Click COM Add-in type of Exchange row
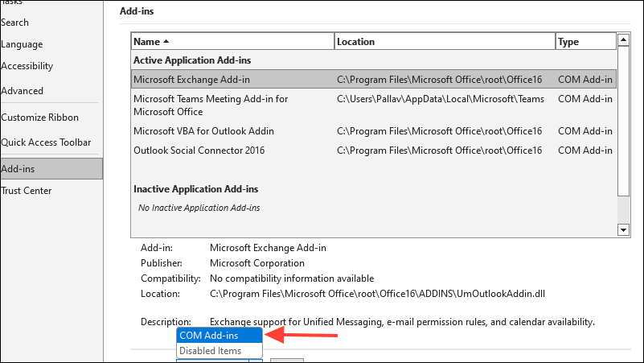Image resolution: width=644 pixels, height=363 pixels. (585, 80)
